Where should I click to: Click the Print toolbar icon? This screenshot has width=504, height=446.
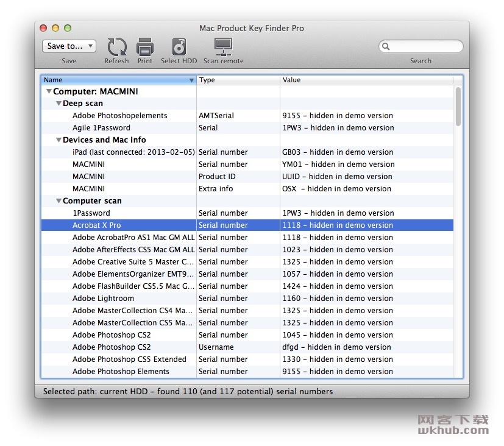pyautogui.click(x=145, y=48)
